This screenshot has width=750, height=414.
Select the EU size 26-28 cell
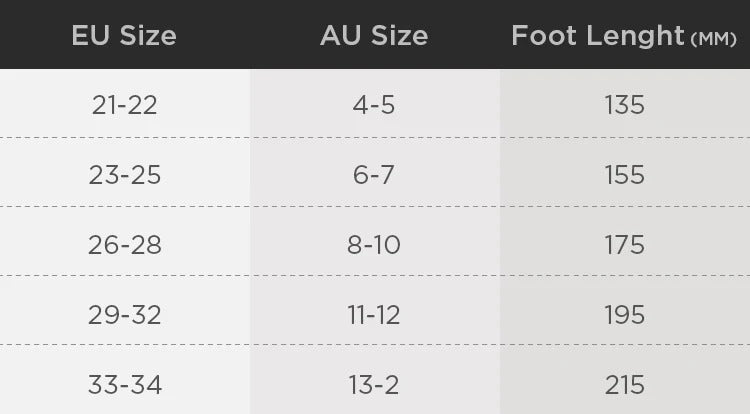pyautogui.click(x=124, y=245)
